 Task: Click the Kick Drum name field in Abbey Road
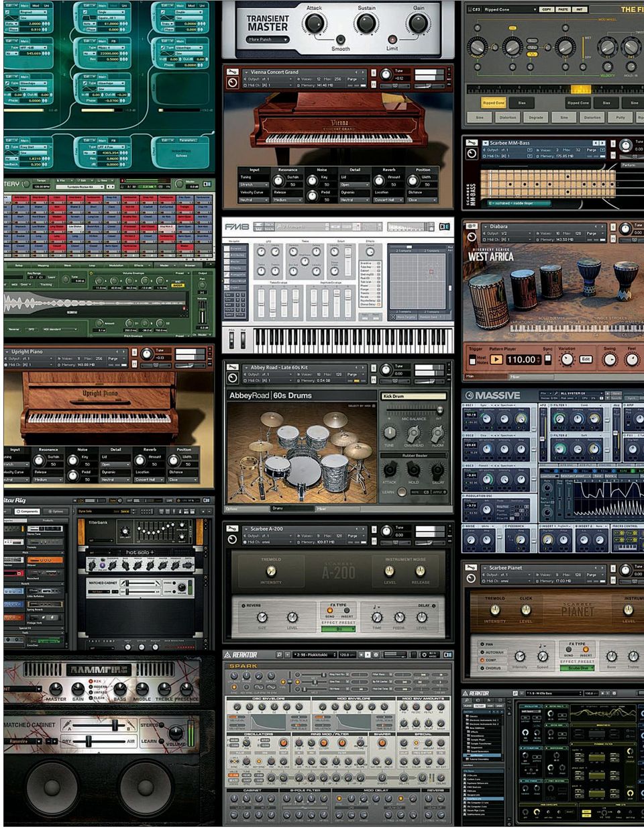413,396
